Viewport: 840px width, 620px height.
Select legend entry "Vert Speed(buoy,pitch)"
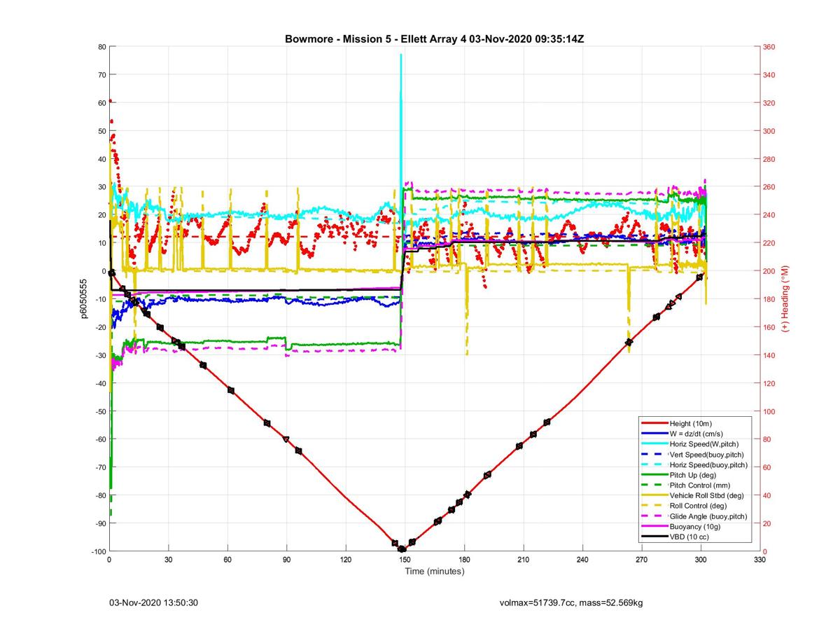pyautogui.click(x=707, y=455)
